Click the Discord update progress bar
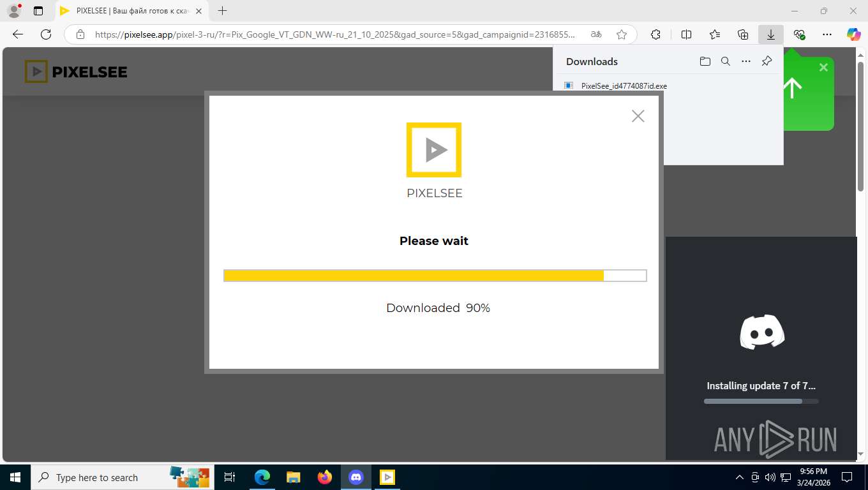 coord(761,401)
